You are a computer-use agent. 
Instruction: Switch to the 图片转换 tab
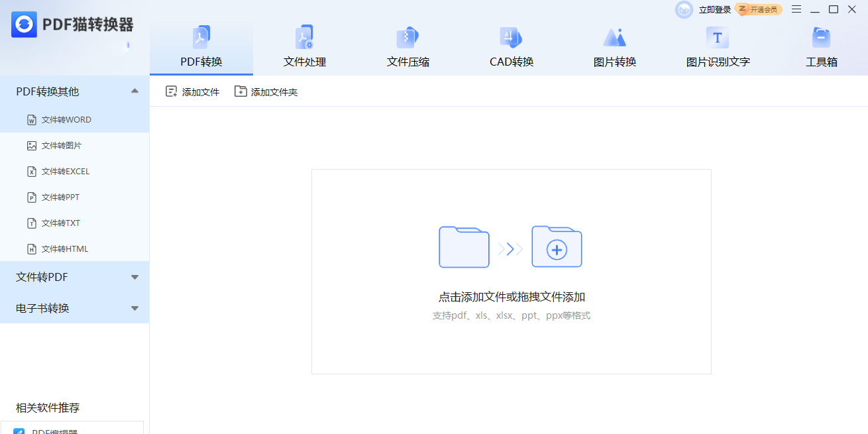(614, 46)
